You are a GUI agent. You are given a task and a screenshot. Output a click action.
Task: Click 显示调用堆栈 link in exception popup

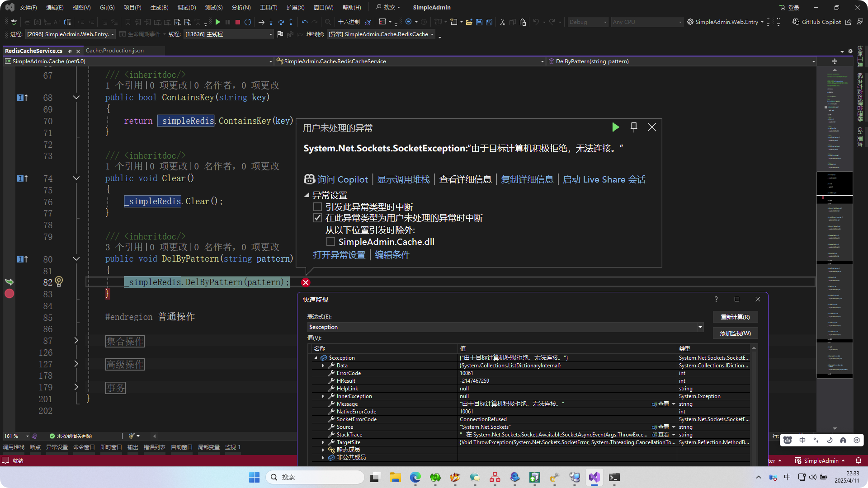click(x=403, y=179)
